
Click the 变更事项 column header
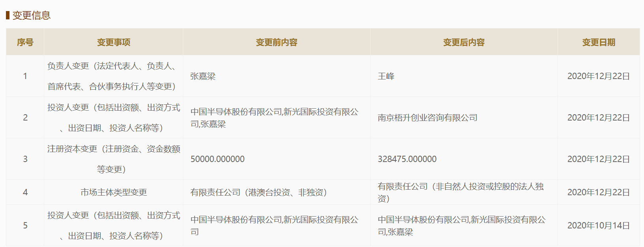(114, 42)
